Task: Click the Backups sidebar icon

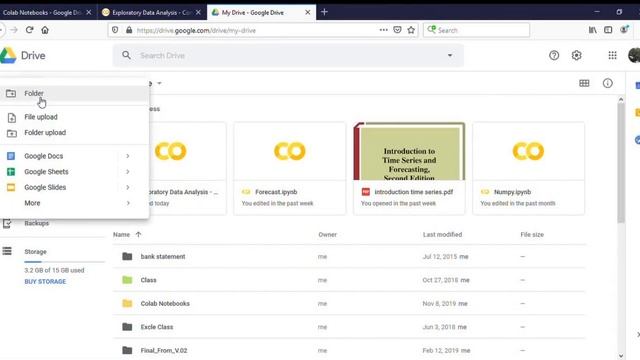Action: tap(7, 223)
